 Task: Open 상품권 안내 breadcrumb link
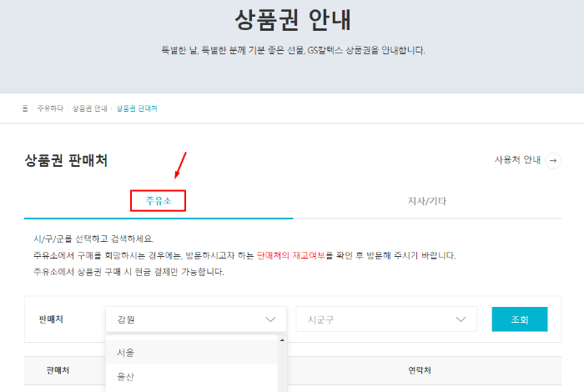point(90,108)
